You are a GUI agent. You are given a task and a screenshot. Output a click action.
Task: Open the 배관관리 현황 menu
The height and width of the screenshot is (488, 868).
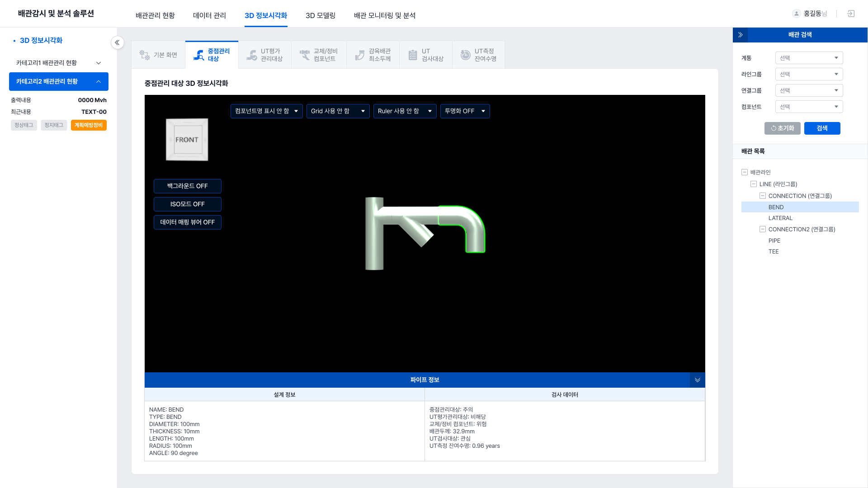[x=155, y=15]
